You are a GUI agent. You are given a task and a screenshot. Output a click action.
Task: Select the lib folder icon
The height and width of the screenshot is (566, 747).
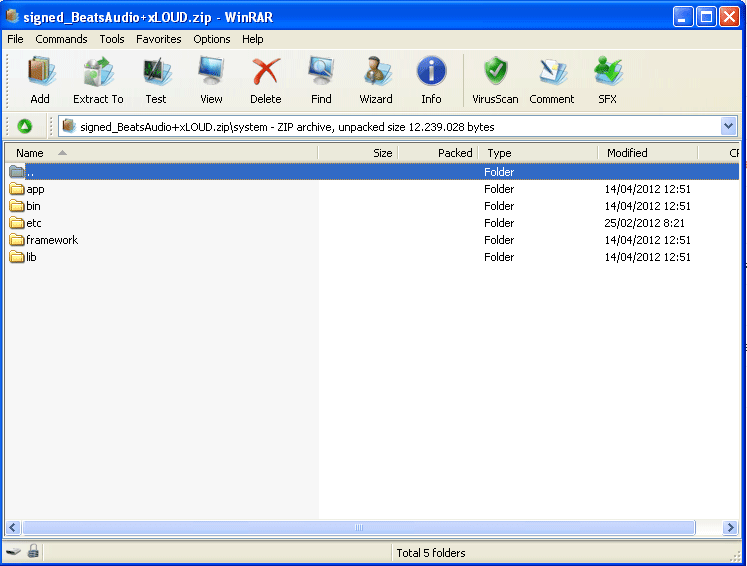click(17, 257)
